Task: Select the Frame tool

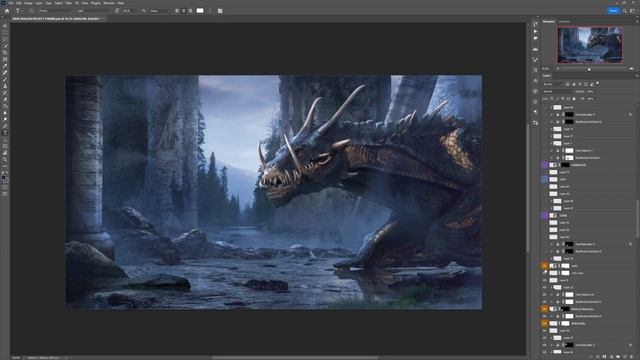Action: (5, 59)
